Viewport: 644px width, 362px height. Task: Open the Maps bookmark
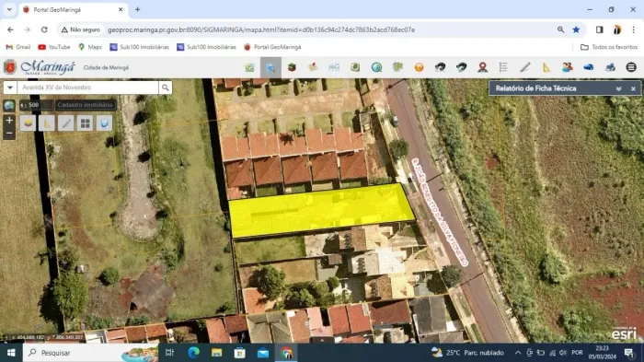click(90, 47)
